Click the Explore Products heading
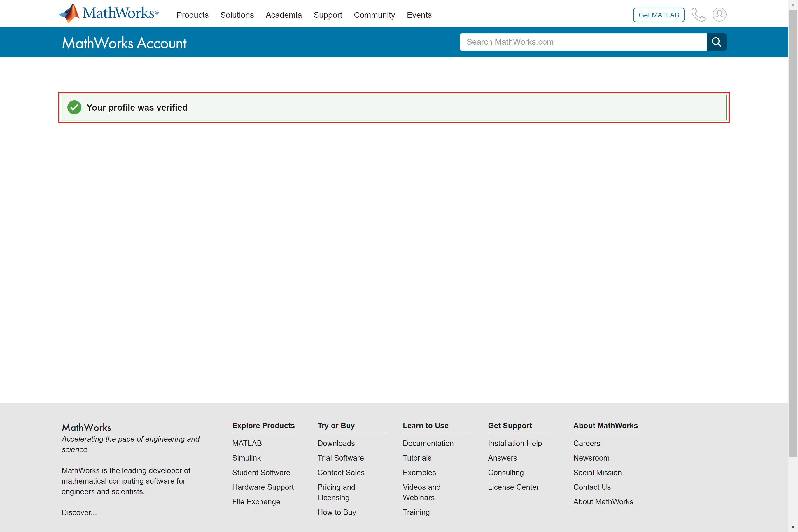The image size is (798, 532). coord(263,426)
